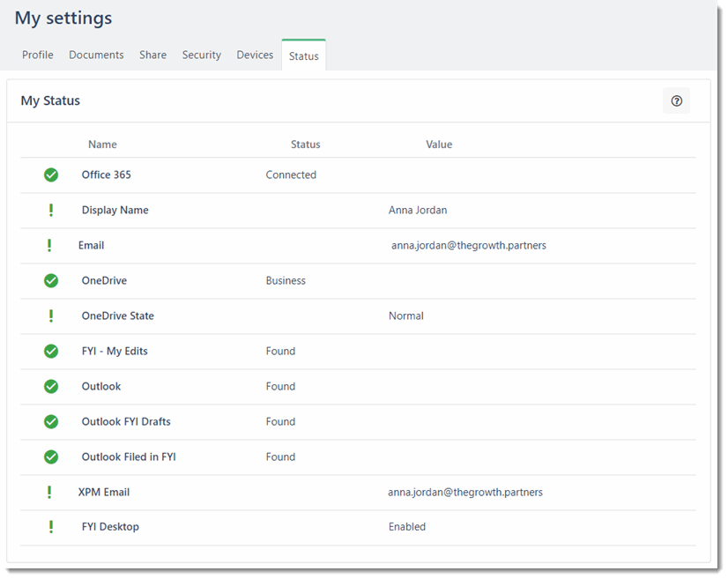
Task: Select the Documents tab
Action: click(96, 55)
